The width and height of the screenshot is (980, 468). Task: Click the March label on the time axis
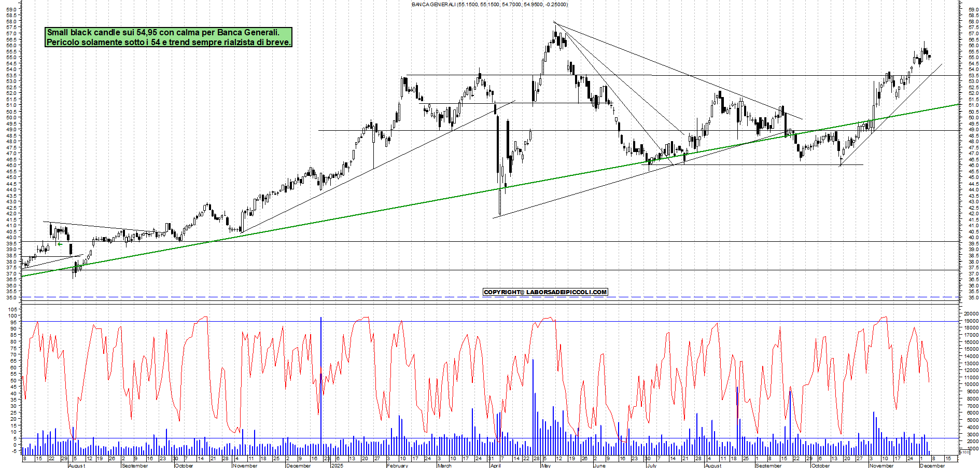point(444,465)
